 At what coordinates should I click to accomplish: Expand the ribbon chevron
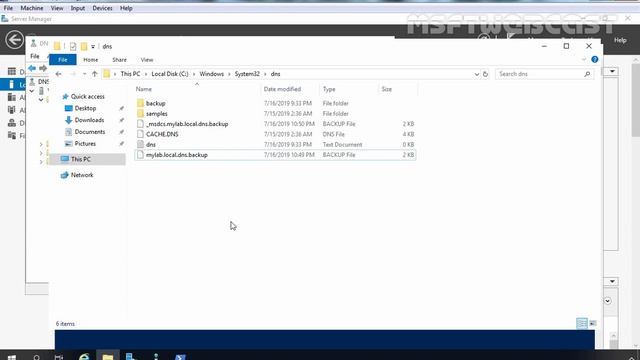click(584, 60)
